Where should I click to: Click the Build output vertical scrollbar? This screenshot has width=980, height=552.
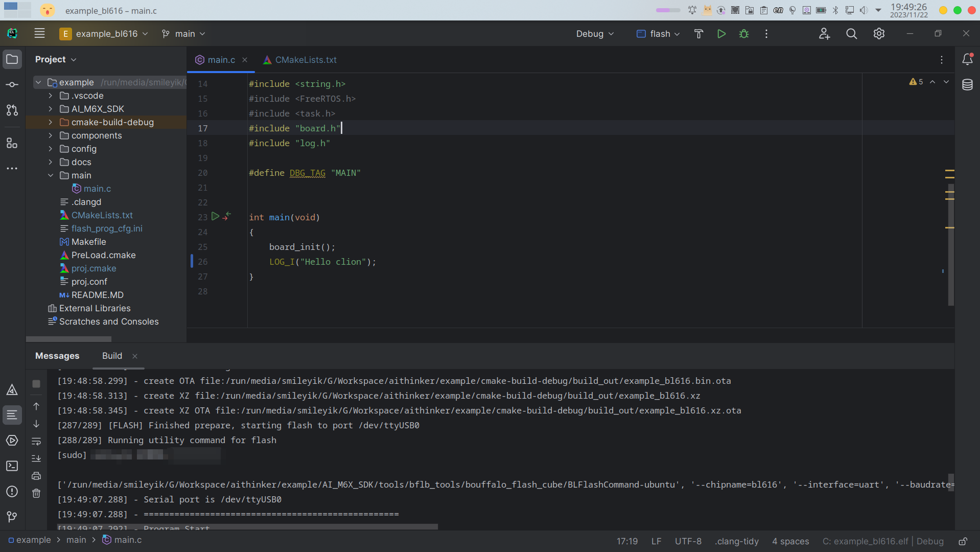tap(951, 482)
